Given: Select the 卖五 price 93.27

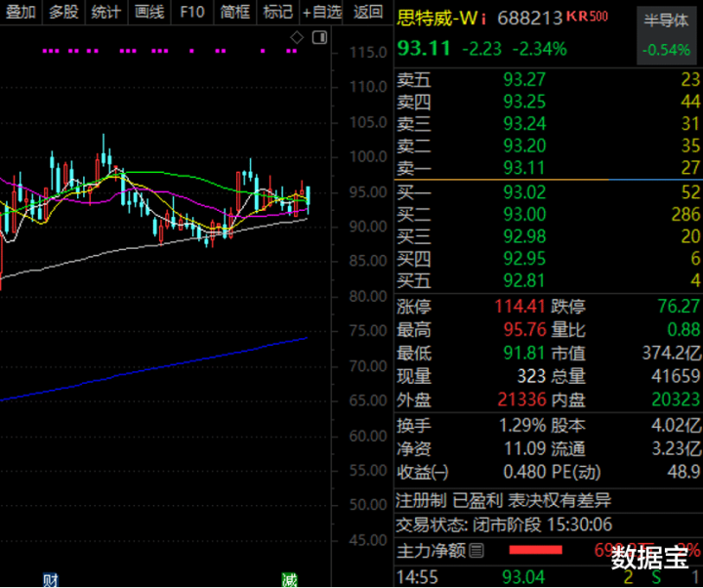Looking at the screenshot, I should click(x=524, y=80).
